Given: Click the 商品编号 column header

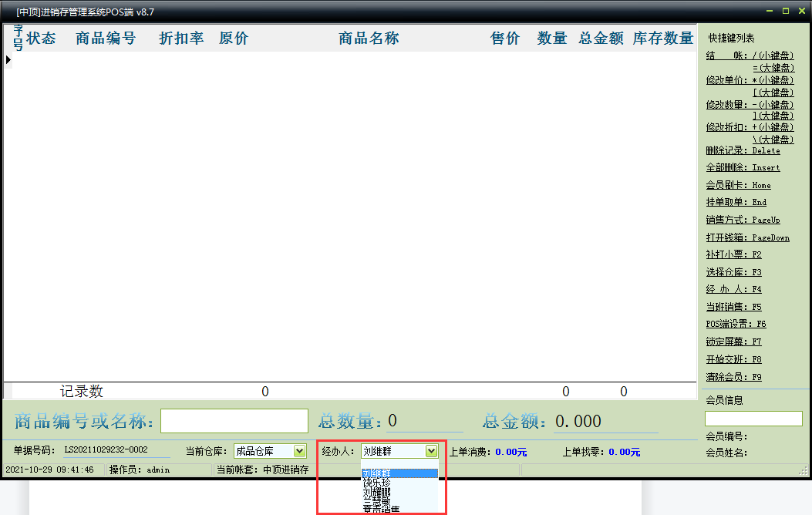Looking at the screenshot, I should click(x=106, y=39).
